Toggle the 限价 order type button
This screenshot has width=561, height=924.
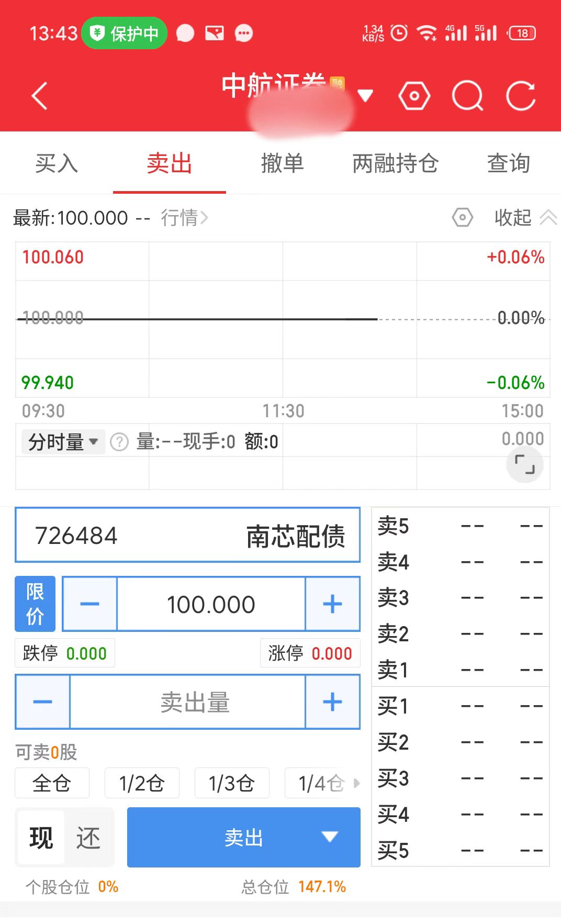tap(35, 604)
